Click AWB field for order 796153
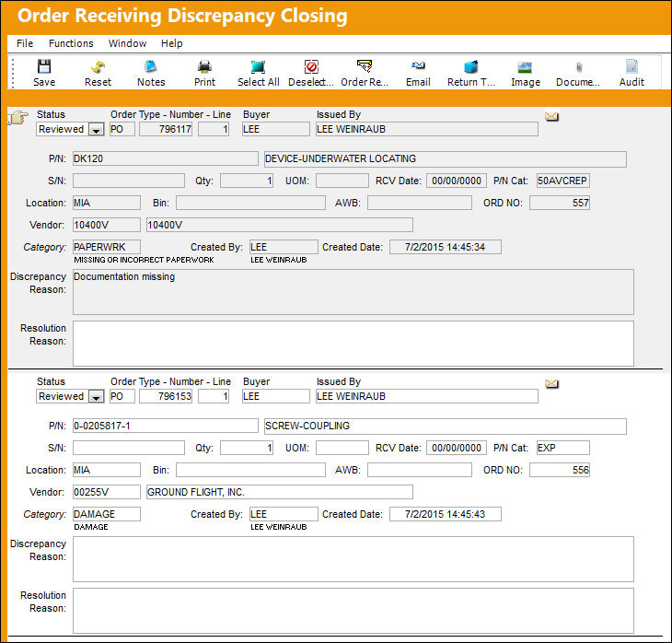 (x=420, y=470)
